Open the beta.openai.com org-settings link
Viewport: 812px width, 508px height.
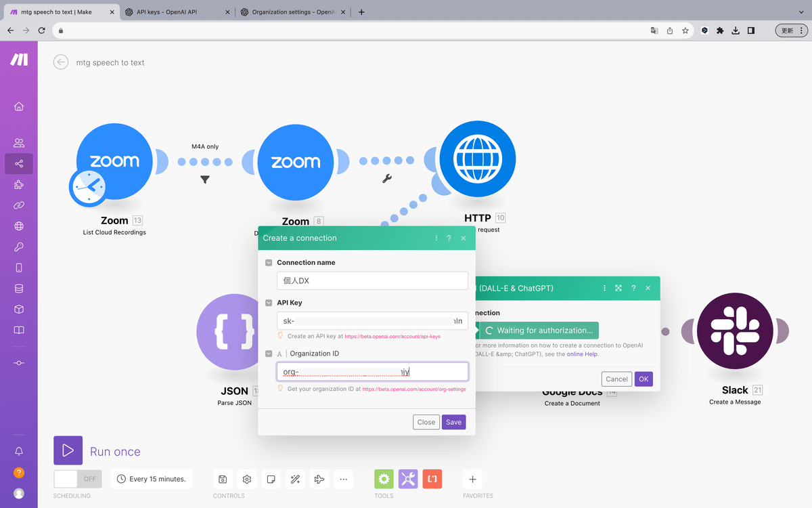click(414, 389)
